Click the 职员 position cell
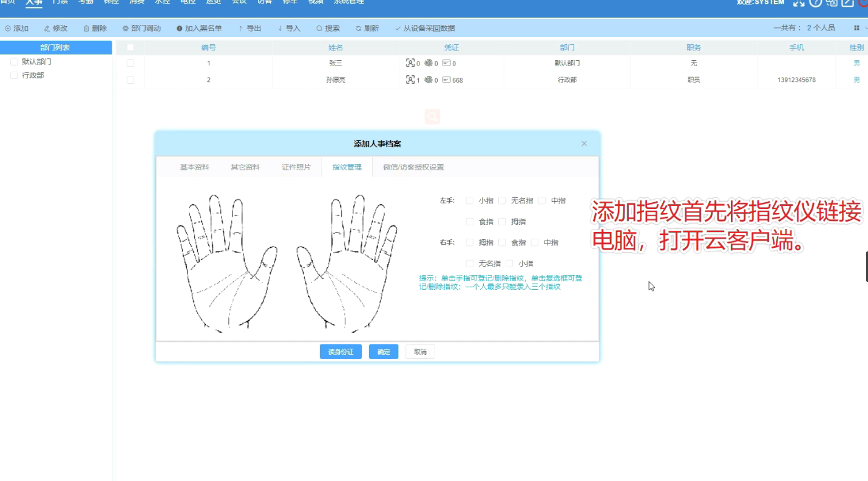Viewport: 868px width, 481px height. 694,80
